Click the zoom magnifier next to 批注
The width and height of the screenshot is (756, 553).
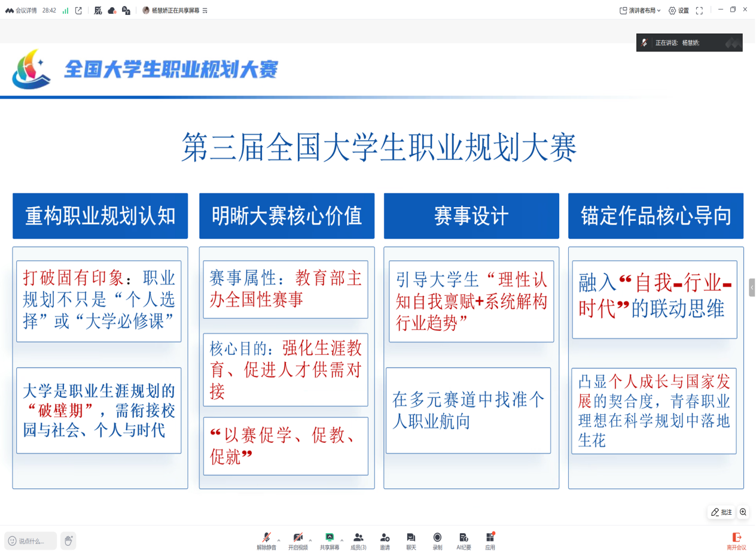coord(743,512)
